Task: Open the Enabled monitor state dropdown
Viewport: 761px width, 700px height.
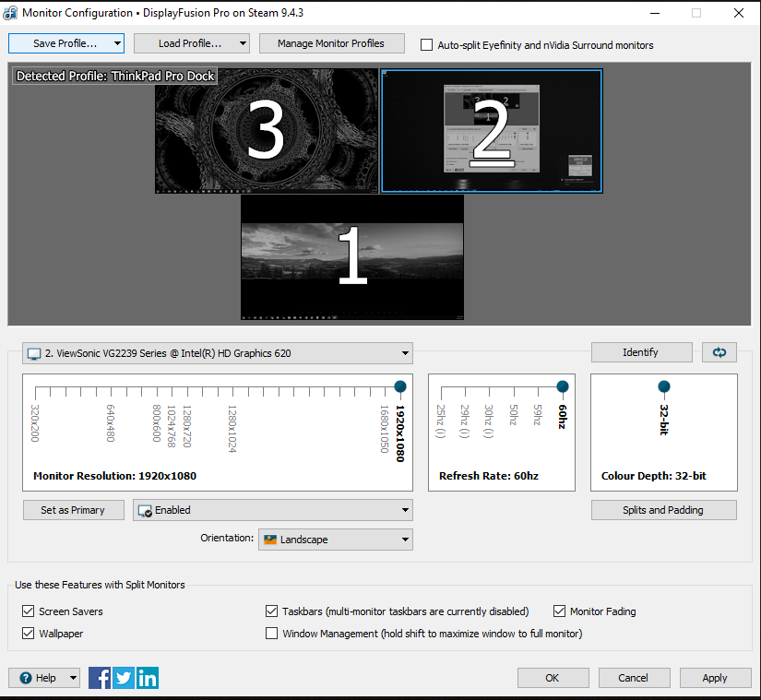Action: coord(273,510)
